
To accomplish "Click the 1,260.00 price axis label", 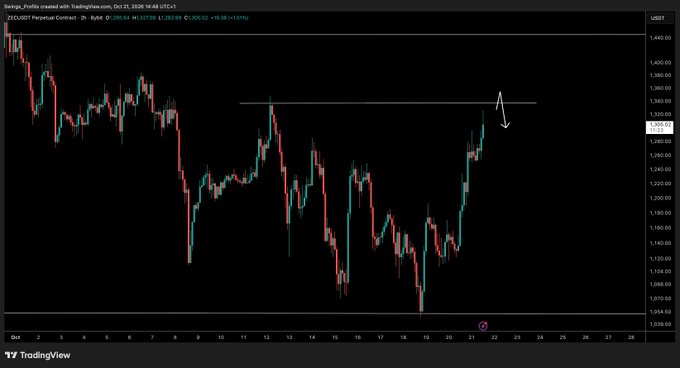I will pyautogui.click(x=660, y=155).
